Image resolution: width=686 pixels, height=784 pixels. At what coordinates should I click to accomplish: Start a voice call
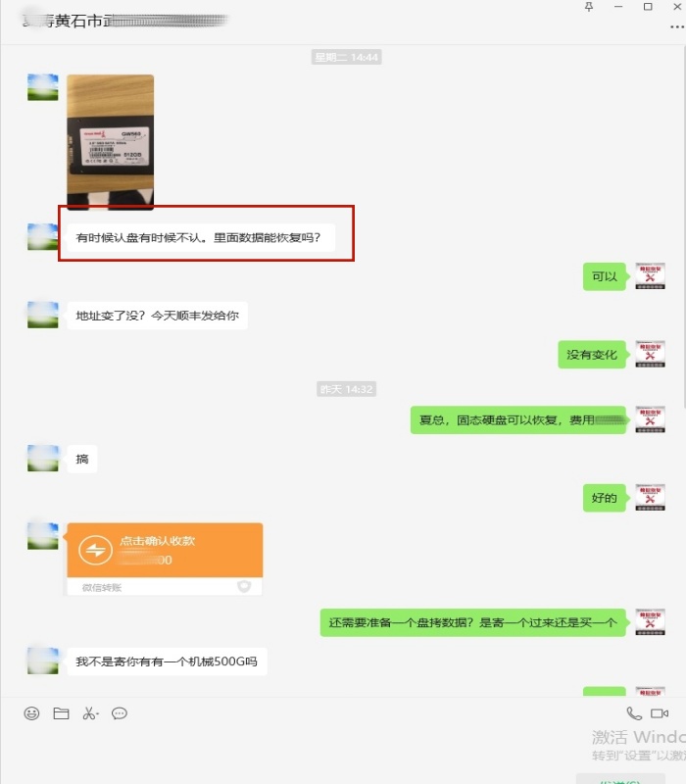click(x=634, y=713)
